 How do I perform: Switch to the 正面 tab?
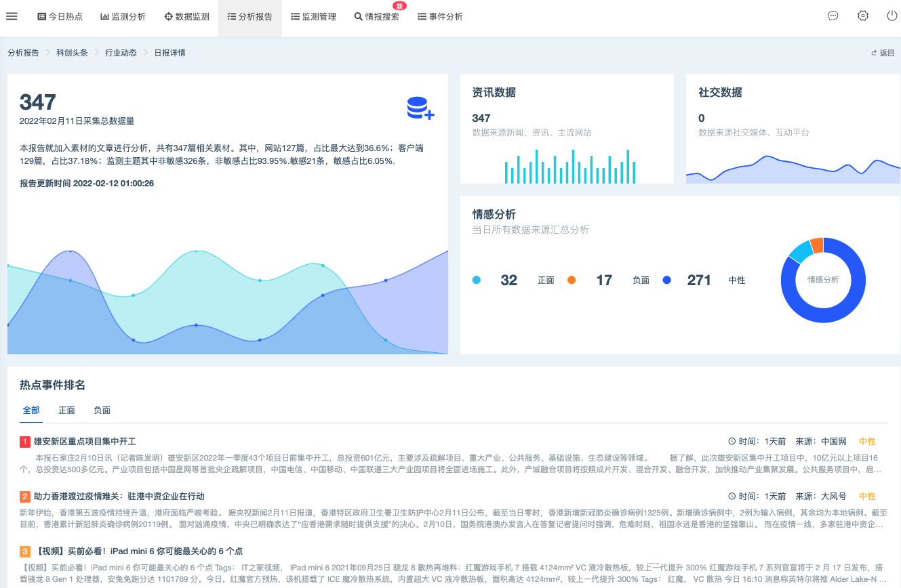pos(66,411)
